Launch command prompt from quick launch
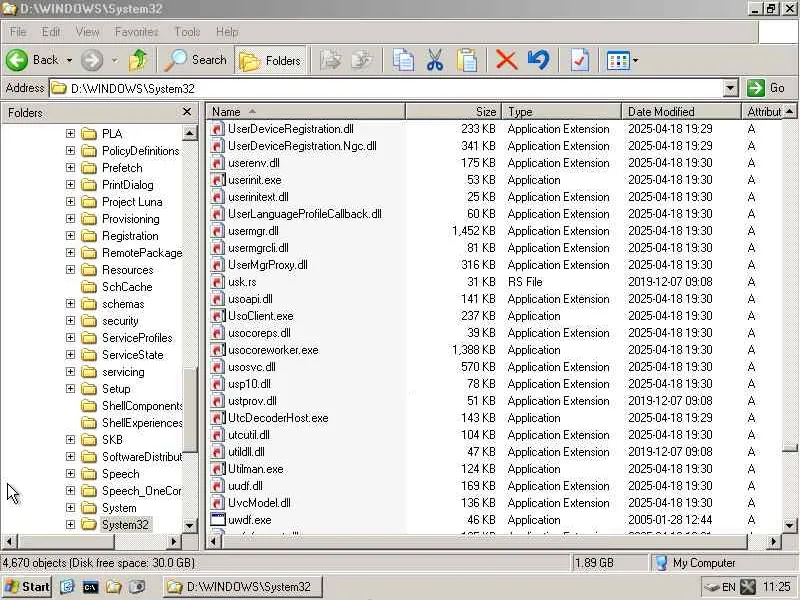 coord(91,587)
